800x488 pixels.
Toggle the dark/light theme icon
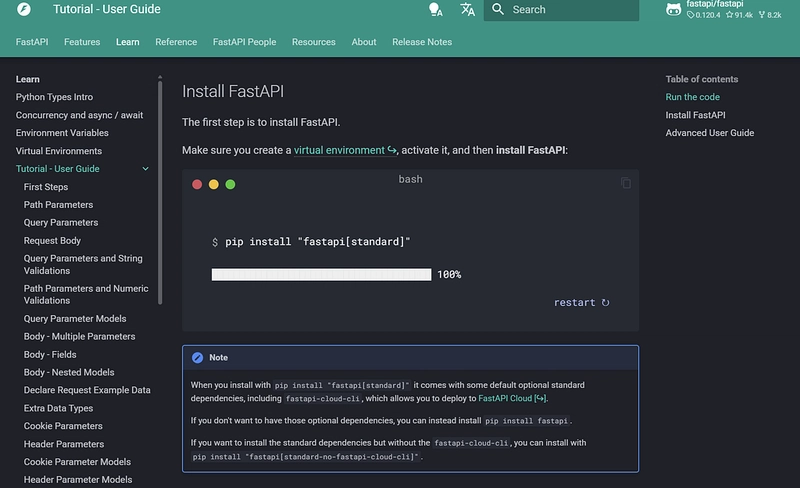tap(435, 10)
